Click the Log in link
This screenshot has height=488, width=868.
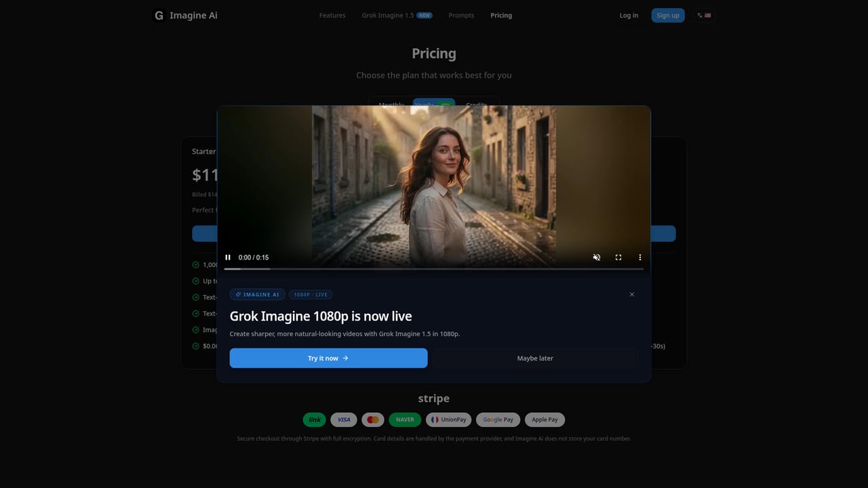629,15
